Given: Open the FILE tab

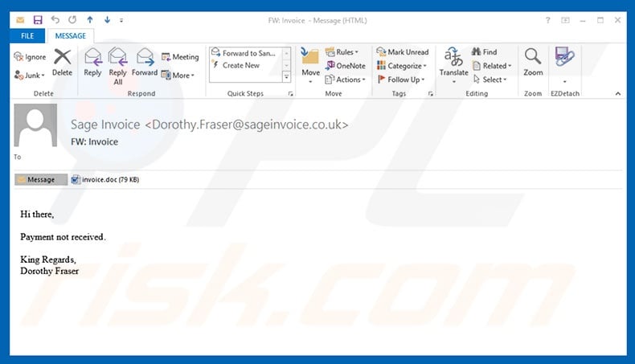Looking at the screenshot, I should pos(27,36).
